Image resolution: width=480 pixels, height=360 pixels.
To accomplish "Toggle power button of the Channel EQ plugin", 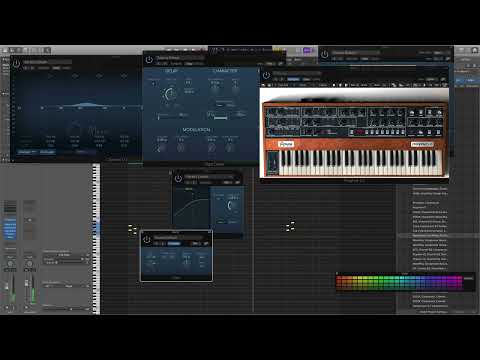I will tap(16, 63).
